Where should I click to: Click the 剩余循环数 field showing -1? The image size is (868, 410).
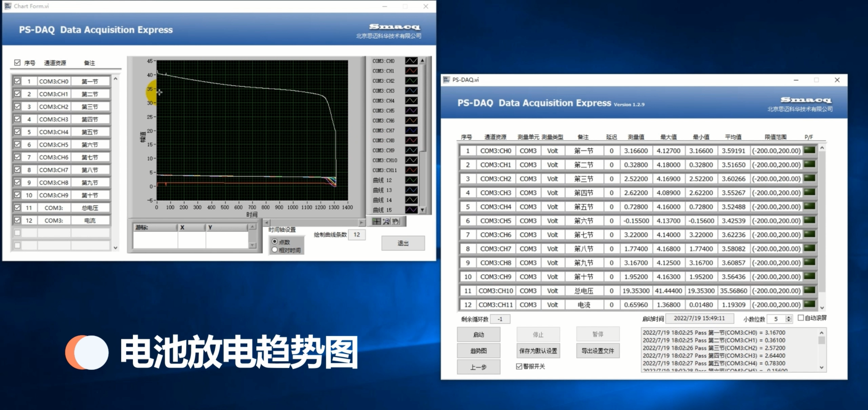click(500, 319)
